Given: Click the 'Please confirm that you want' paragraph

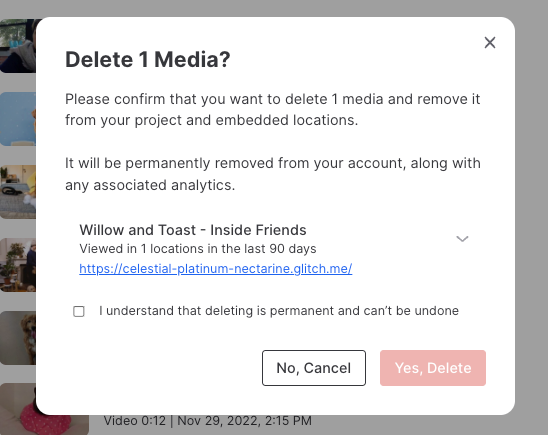Looking at the screenshot, I should (x=273, y=109).
